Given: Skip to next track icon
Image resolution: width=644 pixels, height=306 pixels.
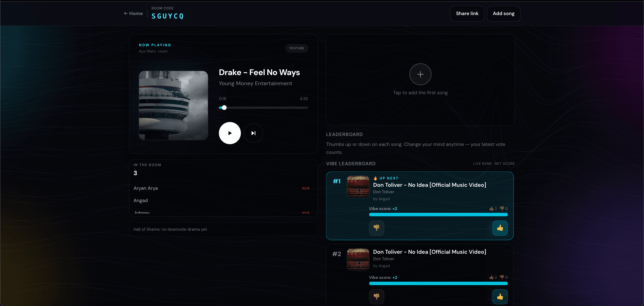Looking at the screenshot, I should pos(253,133).
